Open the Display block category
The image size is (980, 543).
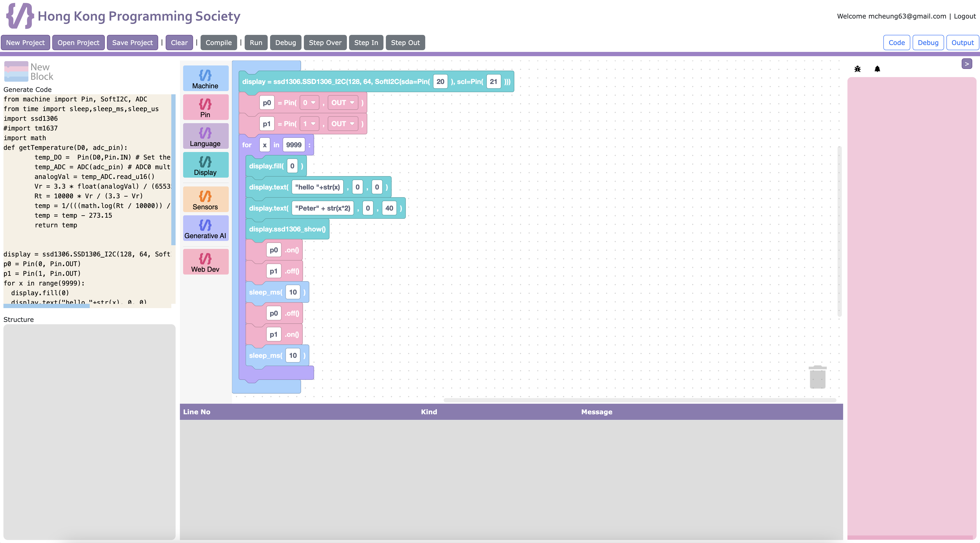click(x=206, y=165)
